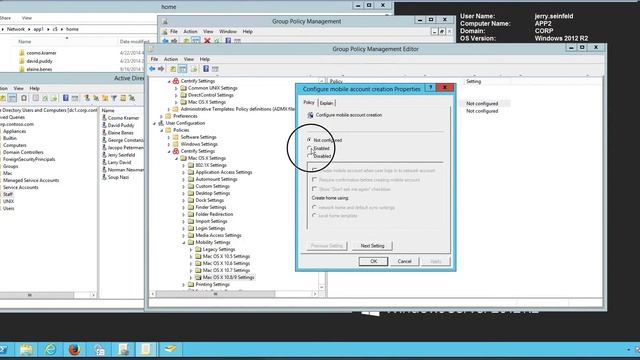
Task: Click david.puddy folder in home window
Action: (39, 61)
